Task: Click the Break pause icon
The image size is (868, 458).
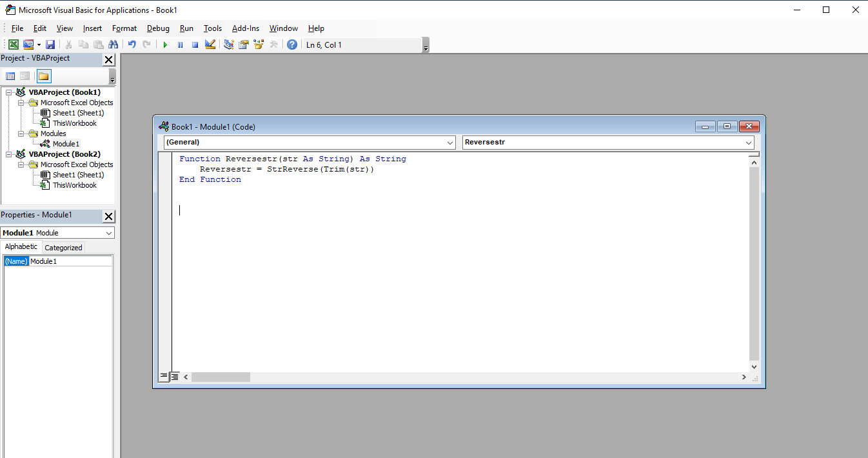Action: tap(180, 45)
